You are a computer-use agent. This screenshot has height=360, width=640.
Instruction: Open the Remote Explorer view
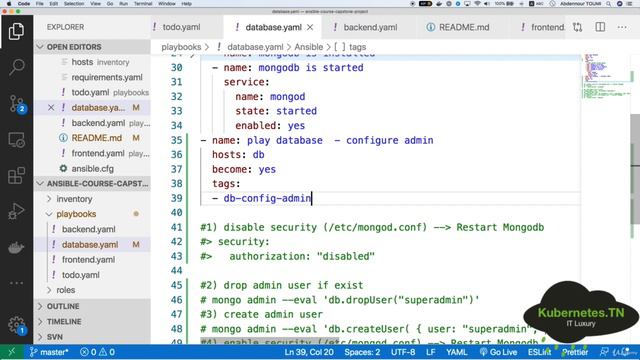click(16, 140)
